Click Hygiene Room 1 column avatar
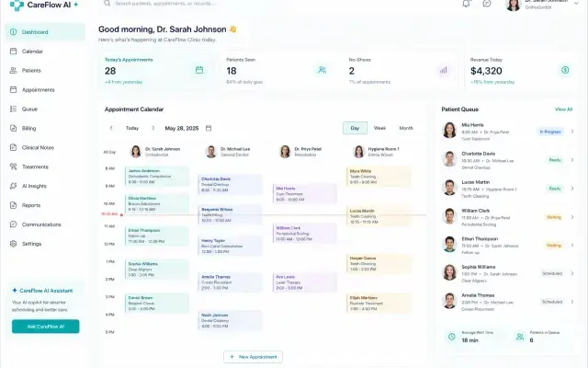 pyautogui.click(x=359, y=151)
